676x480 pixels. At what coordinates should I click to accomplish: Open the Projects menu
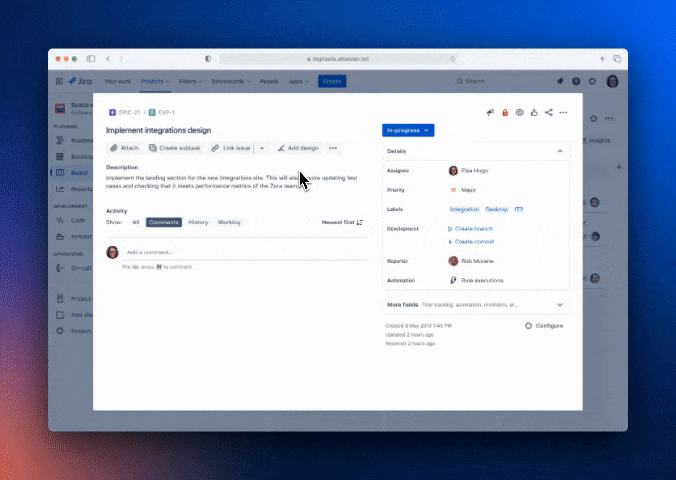pyautogui.click(x=155, y=81)
